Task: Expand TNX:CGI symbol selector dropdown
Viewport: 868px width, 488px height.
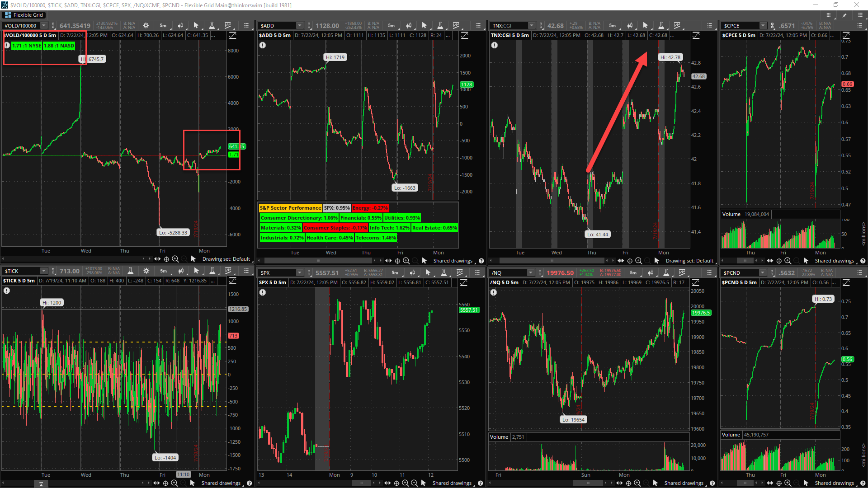Action: (x=532, y=26)
